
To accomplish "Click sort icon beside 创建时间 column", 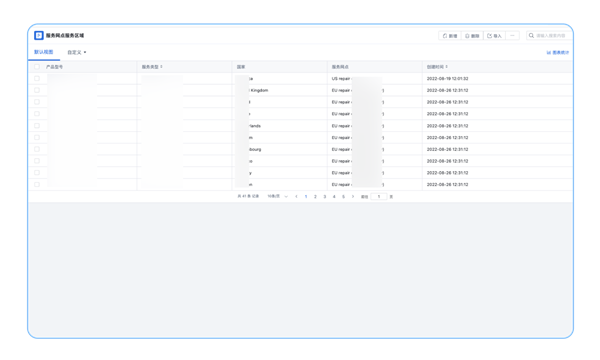I will [447, 67].
